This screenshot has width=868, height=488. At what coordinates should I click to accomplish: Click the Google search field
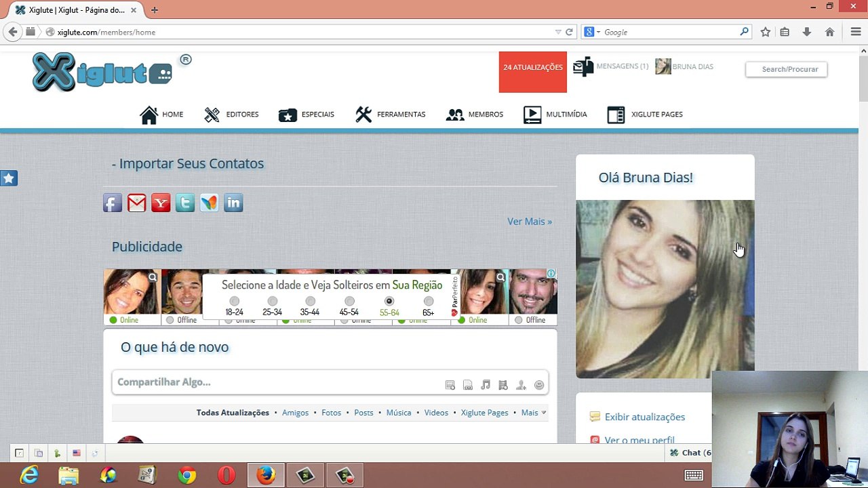point(670,32)
